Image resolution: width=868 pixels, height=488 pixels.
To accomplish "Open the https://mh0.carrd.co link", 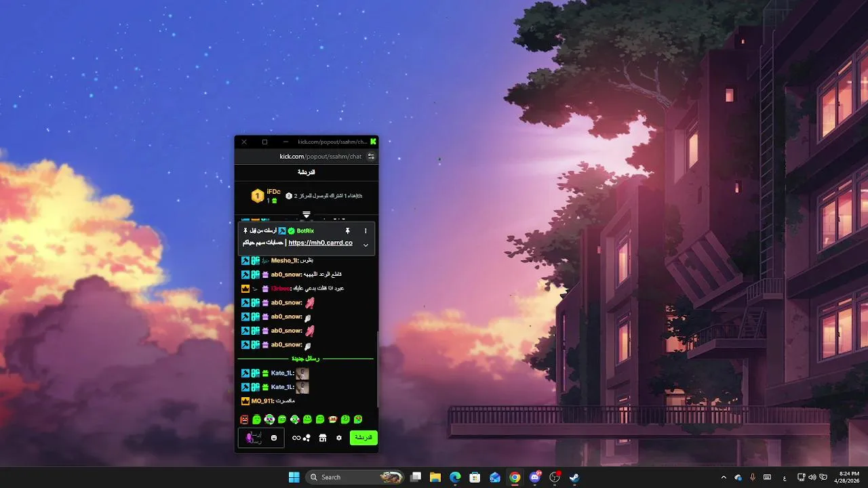I will tap(320, 243).
